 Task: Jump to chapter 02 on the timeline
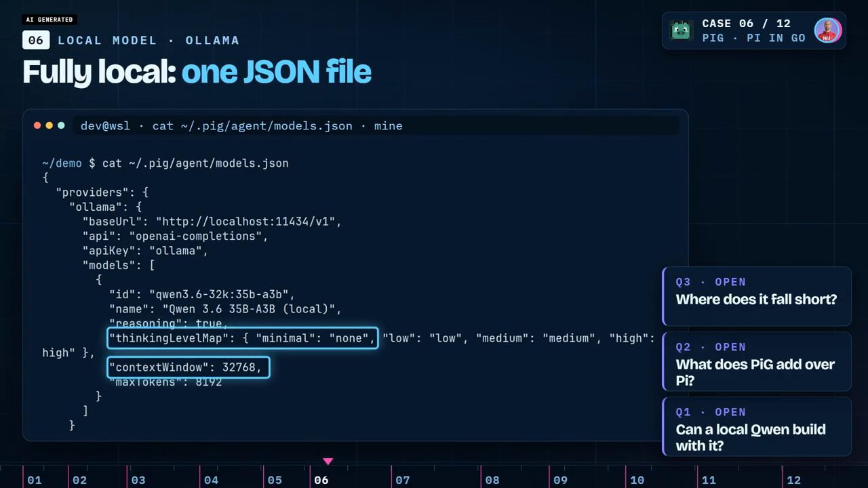click(79, 480)
